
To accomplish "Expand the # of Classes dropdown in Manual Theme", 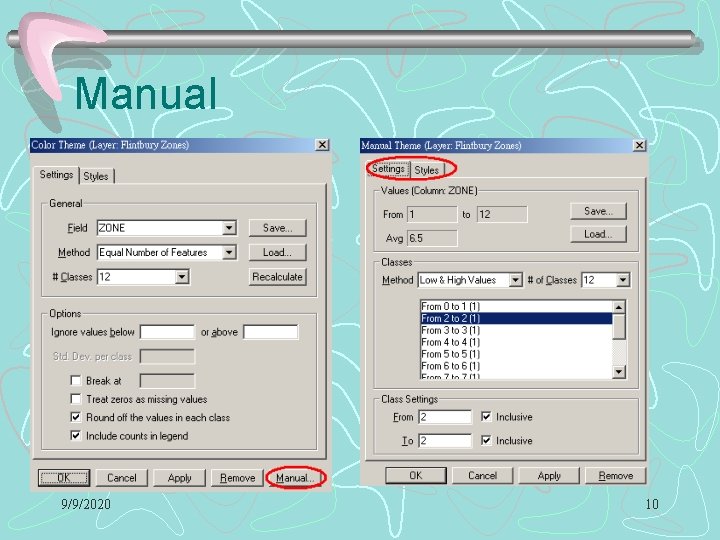I will [x=623, y=280].
